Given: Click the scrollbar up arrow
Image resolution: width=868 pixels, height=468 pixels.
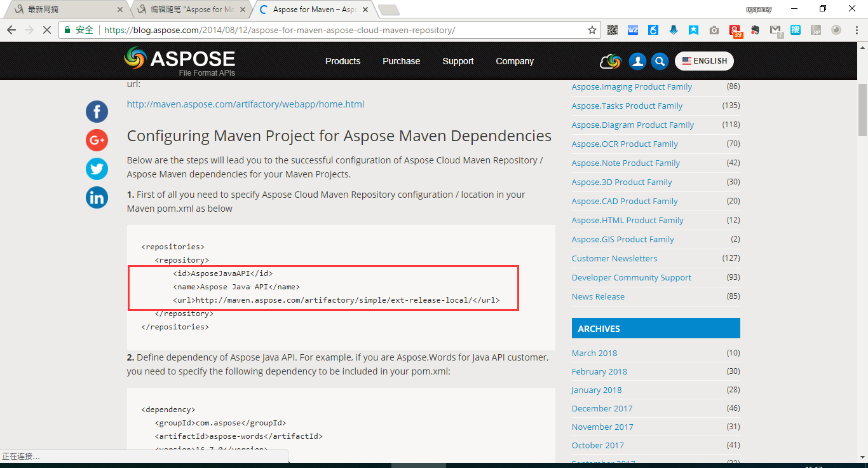Looking at the screenshot, I should tap(862, 47).
